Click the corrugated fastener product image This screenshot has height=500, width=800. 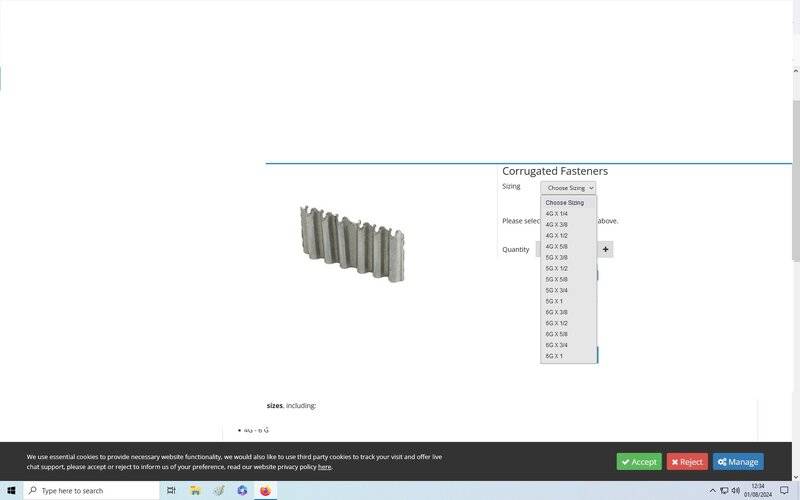[352, 243]
